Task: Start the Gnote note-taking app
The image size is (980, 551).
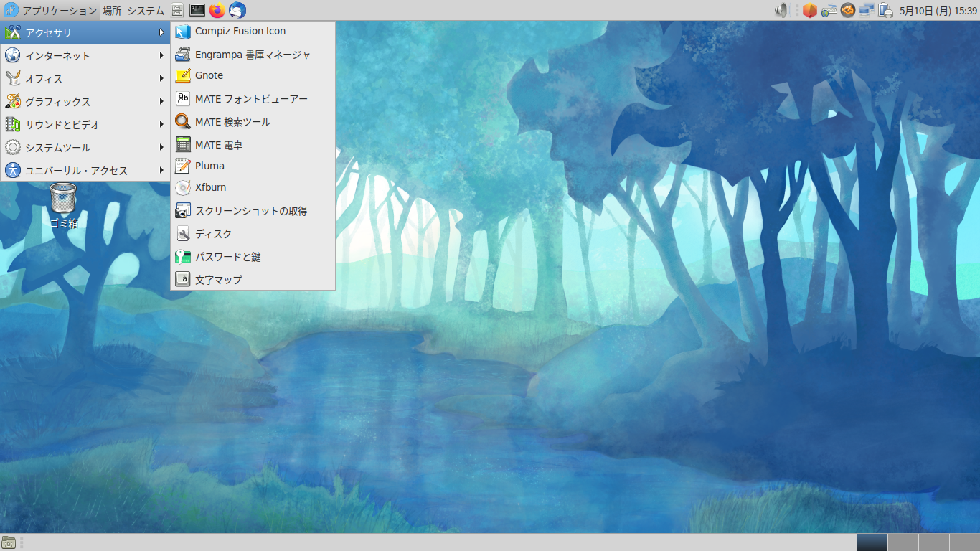Action: [253, 75]
